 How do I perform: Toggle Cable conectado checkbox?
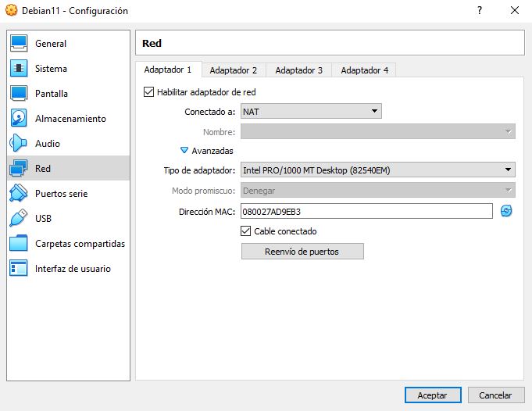click(245, 231)
